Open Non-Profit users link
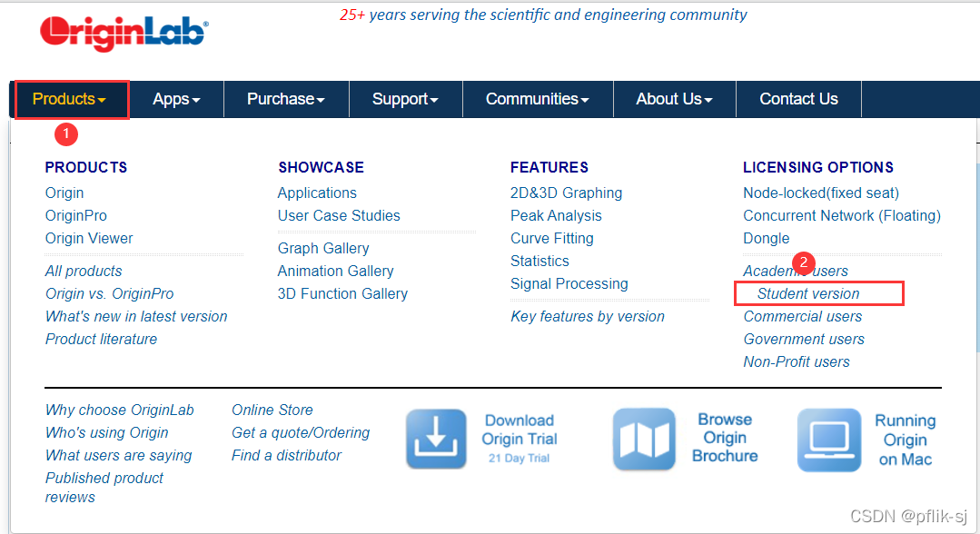The image size is (980, 534). [x=797, y=362]
